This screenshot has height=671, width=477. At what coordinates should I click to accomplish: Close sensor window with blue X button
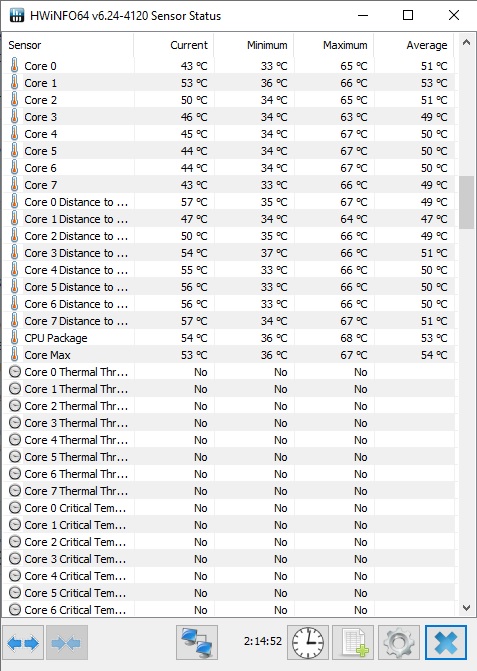pos(446,642)
